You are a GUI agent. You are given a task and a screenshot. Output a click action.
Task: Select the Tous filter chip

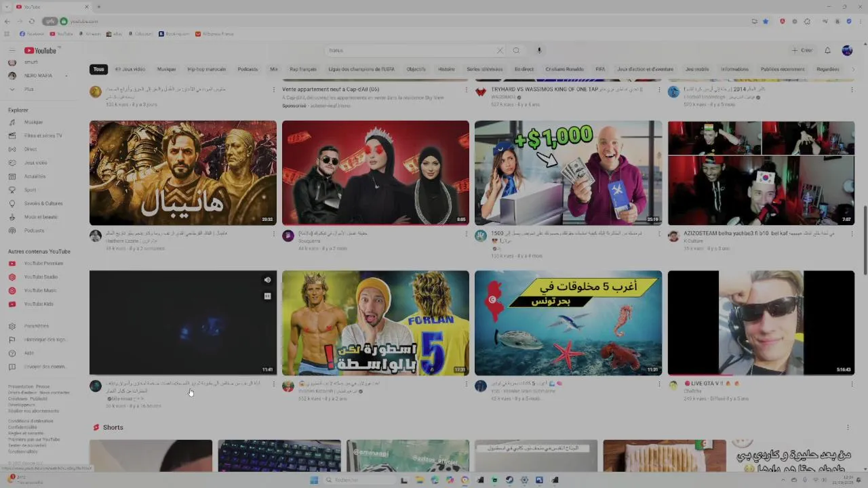99,69
